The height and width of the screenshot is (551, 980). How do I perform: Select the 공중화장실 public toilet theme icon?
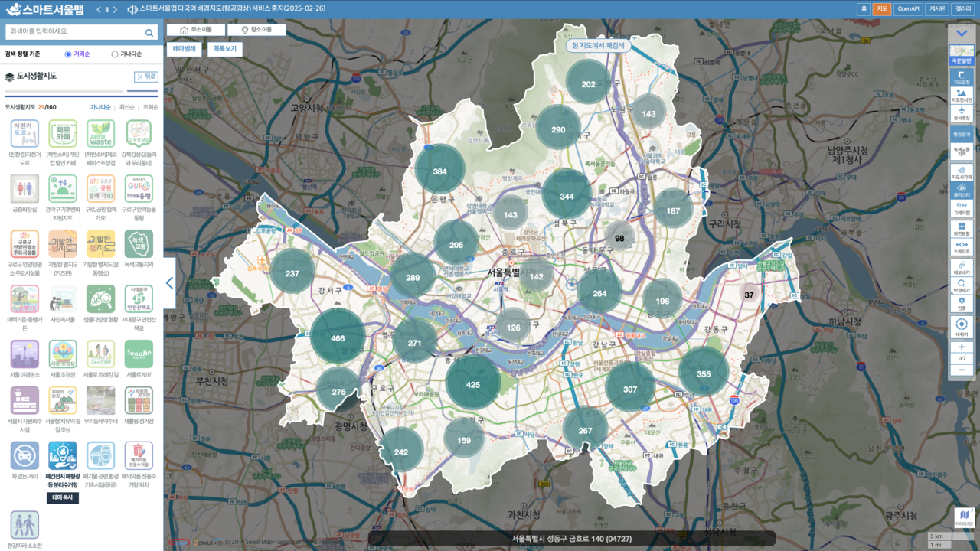[x=24, y=187]
